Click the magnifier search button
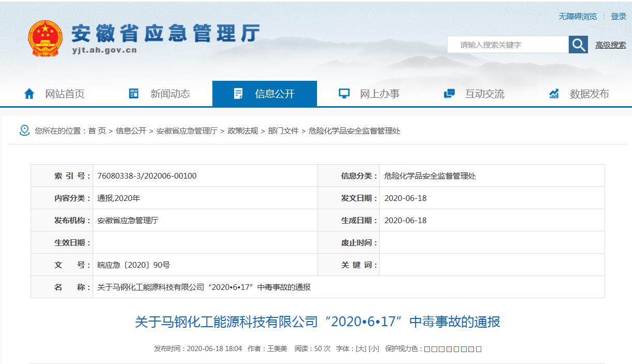632x364 pixels. [x=578, y=45]
